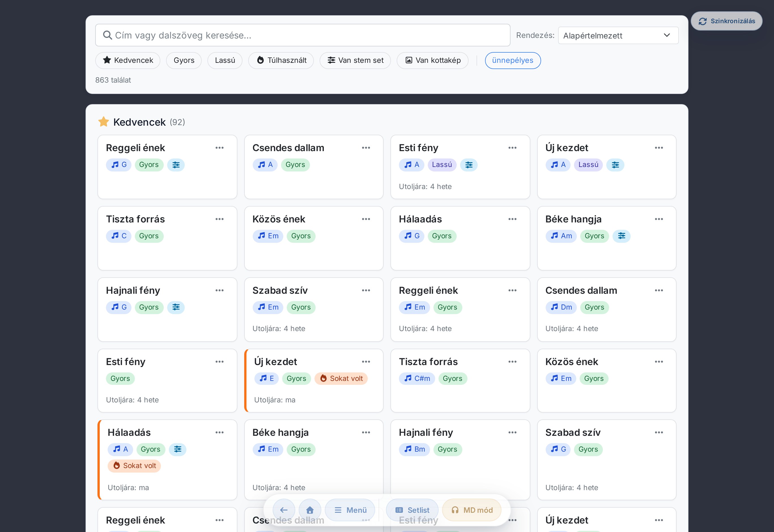The image size is (774, 532).
Task: Toggle the Kedvencek filter chip
Action: [x=128, y=60]
